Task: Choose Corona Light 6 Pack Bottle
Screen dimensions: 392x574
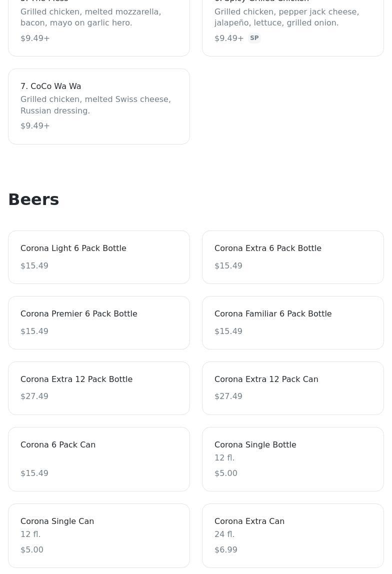Action: pos(99,257)
